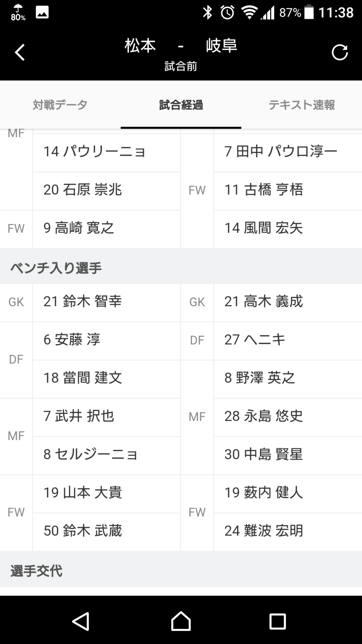Switch to the 対戦データ tab
The width and height of the screenshot is (362, 644).
[60, 105]
